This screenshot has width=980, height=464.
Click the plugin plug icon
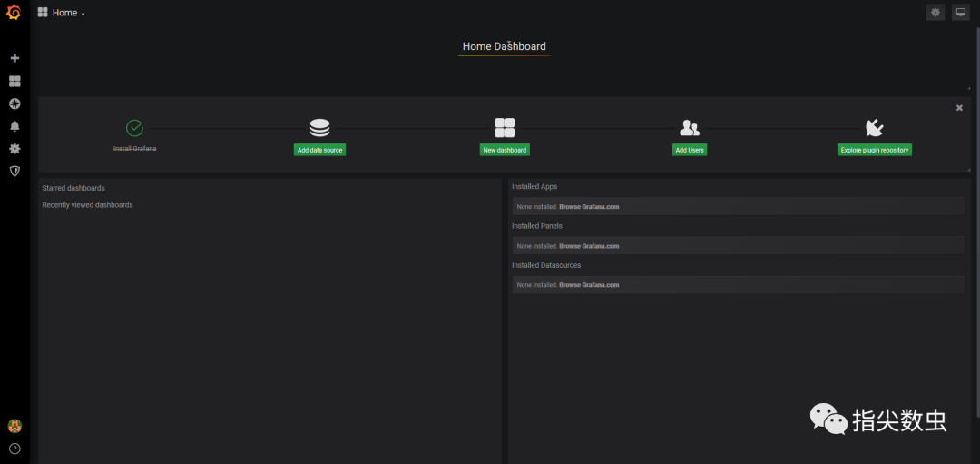(x=875, y=128)
